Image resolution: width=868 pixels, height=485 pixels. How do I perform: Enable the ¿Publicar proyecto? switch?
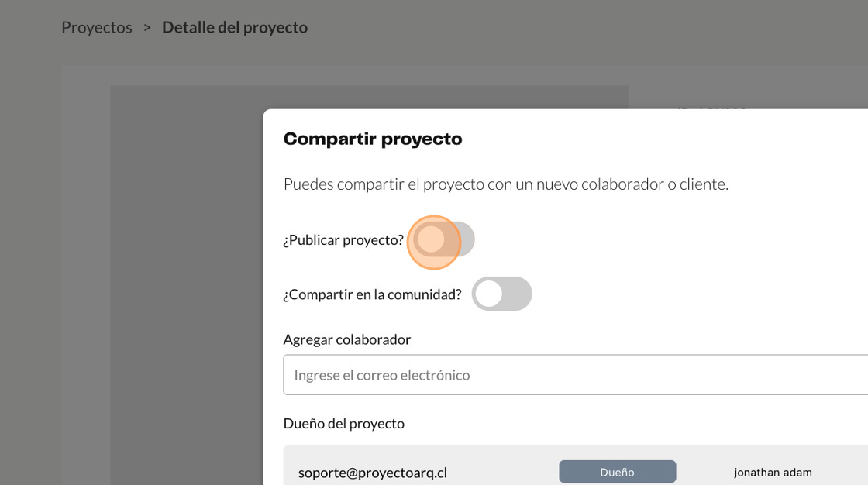443,239
